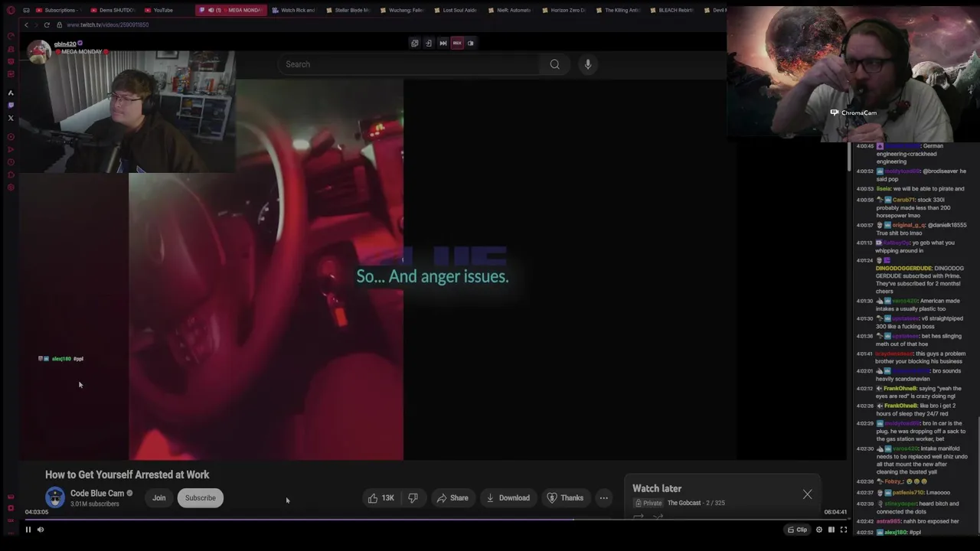Run YouTube search with magnifier icon
980x551 pixels.
click(555, 64)
